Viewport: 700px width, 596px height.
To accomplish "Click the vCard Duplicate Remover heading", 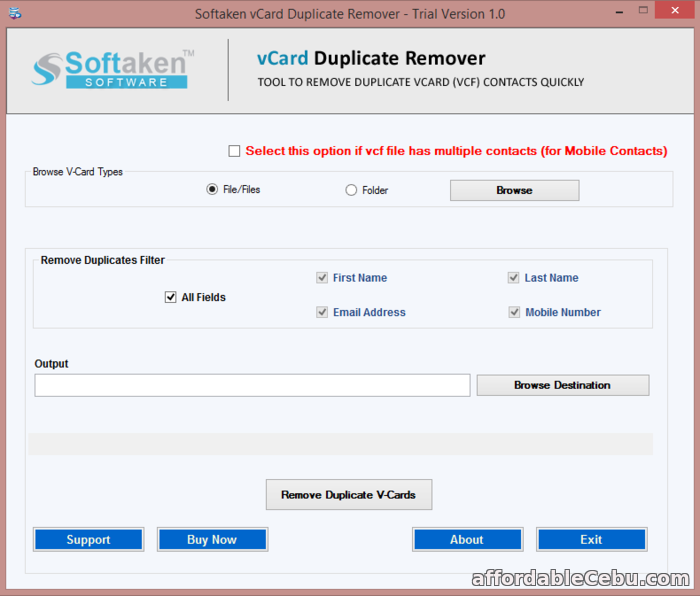I will (371, 58).
